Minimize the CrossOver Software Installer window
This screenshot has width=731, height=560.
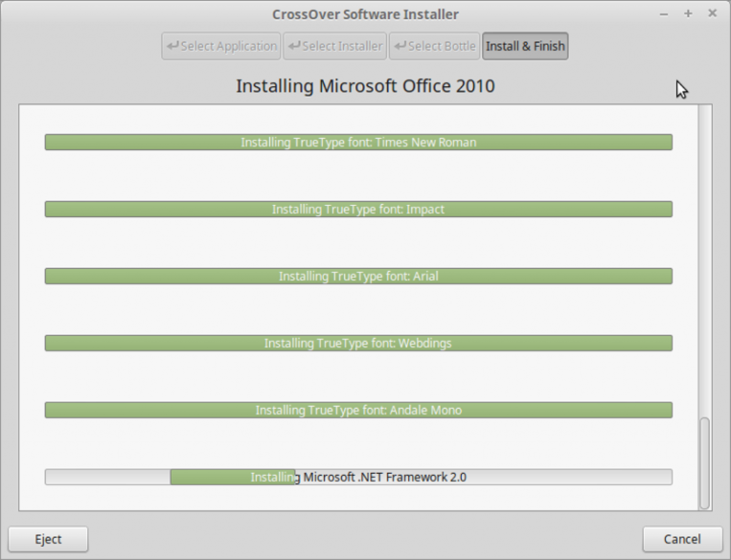click(x=664, y=14)
